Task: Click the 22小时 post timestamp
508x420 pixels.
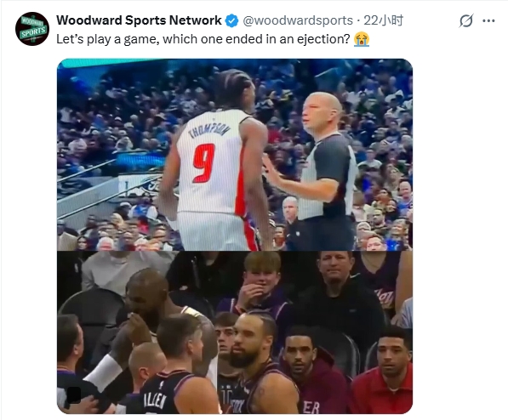Action: (x=383, y=20)
